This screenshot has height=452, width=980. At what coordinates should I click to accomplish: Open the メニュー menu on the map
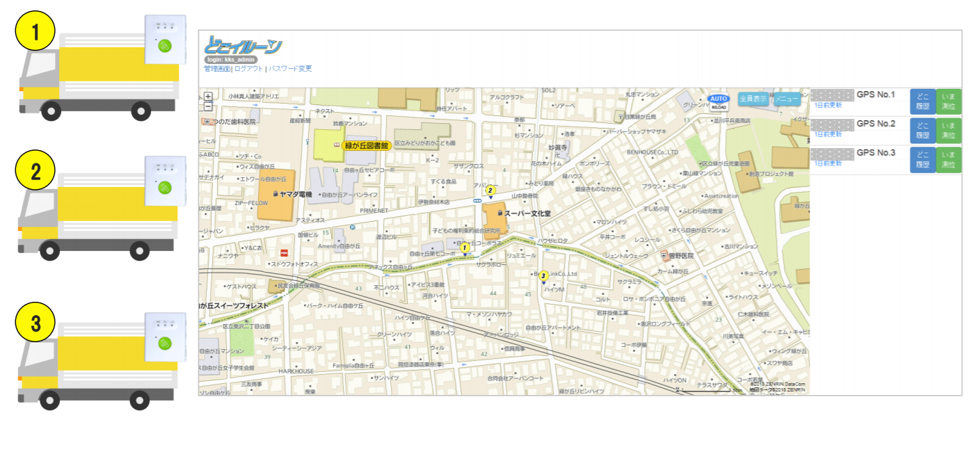tap(787, 99)
